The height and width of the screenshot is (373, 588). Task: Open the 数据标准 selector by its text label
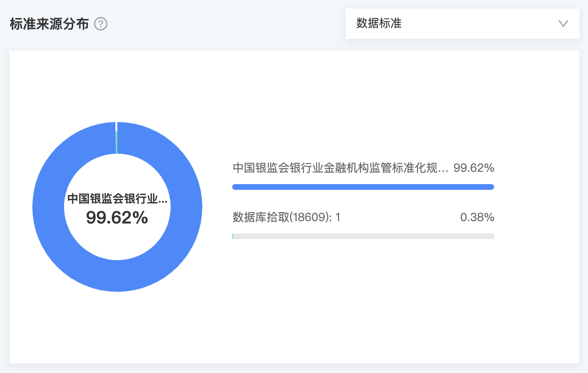379,23
